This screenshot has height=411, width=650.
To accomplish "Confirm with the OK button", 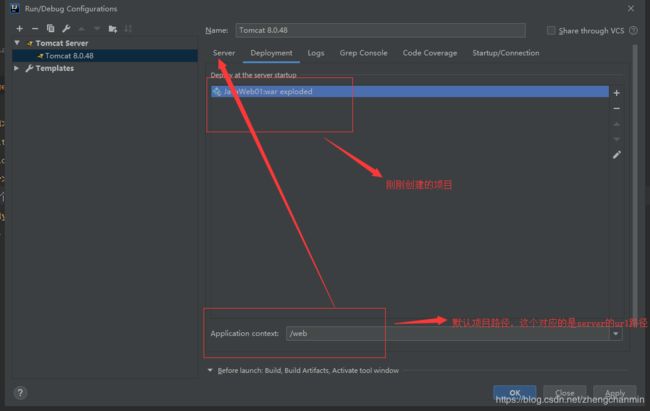I will click(514, 392).
